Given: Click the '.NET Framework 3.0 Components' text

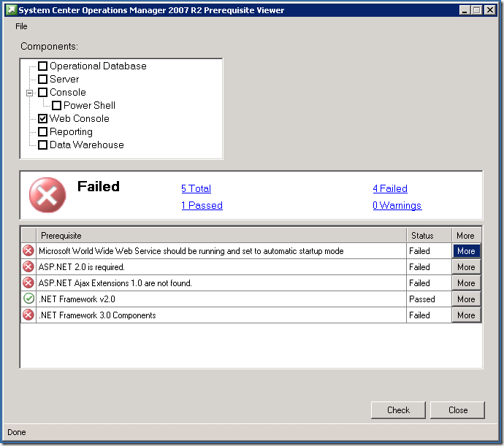Looking at the screenshot, I should 97,315.
